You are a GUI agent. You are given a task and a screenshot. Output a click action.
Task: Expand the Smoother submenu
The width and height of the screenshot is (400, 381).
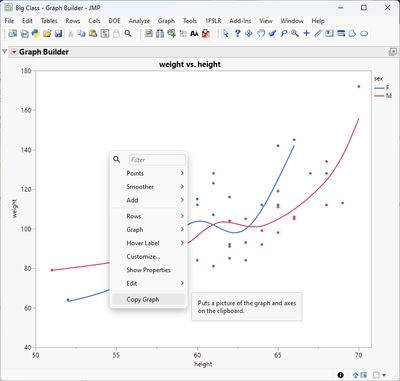click(149, 187)
